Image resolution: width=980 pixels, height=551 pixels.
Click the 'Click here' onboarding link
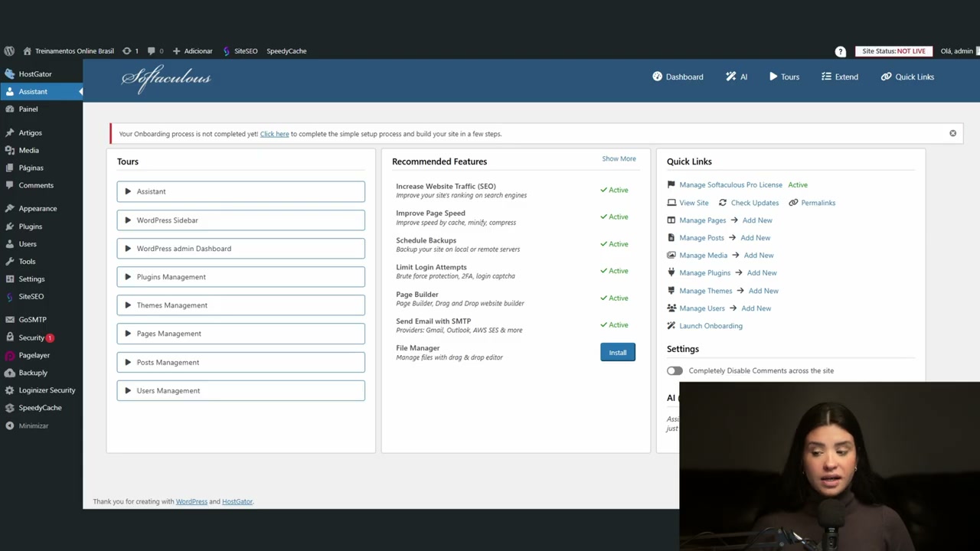[x=274, y=134]
